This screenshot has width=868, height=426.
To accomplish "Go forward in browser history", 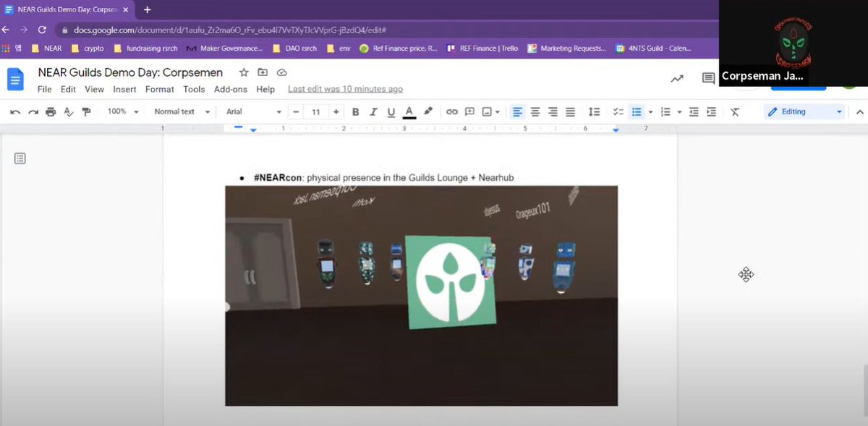I will (24, 30).
